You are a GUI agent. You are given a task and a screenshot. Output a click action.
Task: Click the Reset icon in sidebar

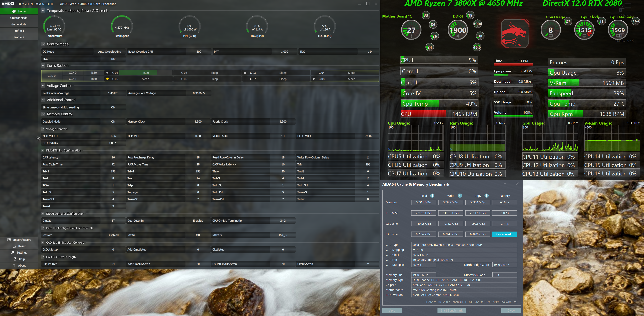click(14, 246)
